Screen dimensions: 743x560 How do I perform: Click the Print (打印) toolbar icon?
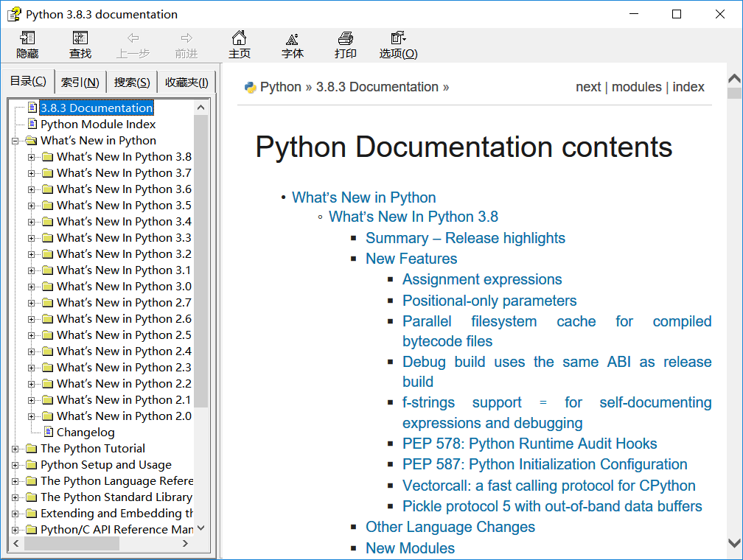pos(346,38)
